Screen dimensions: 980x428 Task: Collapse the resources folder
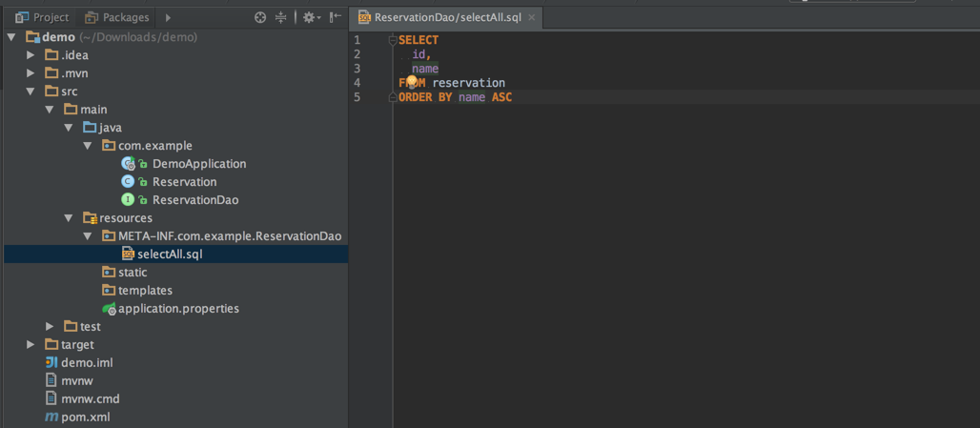pyautogui.click(x=68, y=218)
